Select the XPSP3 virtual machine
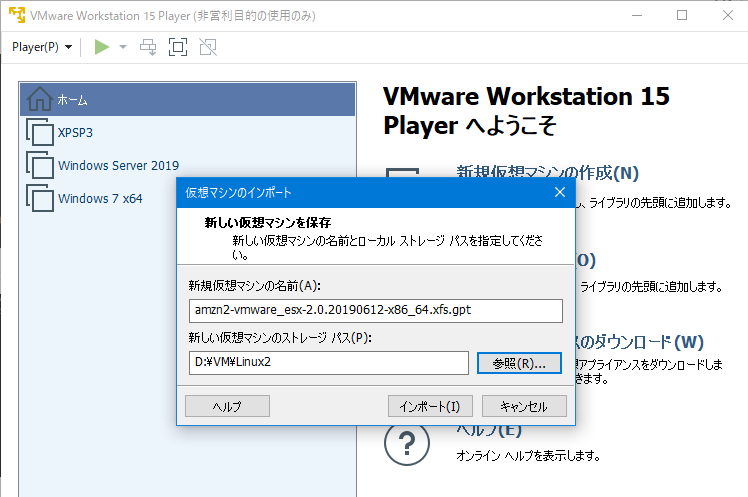Image resolution: width=748 pixels, height=497 pixels. pyautogui.click(x=187, y=133)
